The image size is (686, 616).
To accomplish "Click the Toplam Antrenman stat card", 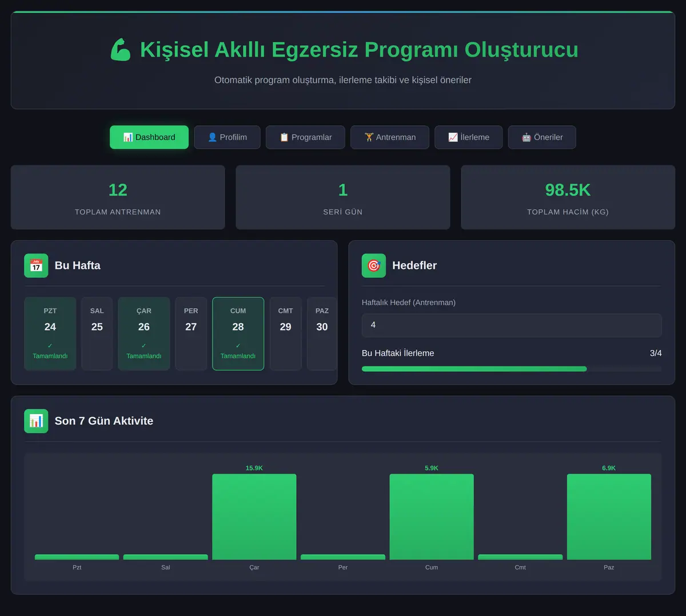I will (x=118, y=197).
